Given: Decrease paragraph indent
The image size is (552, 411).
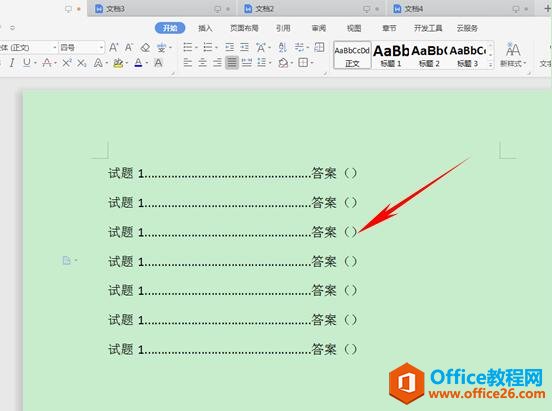Looking at the screenshot, I should (230, 47).
